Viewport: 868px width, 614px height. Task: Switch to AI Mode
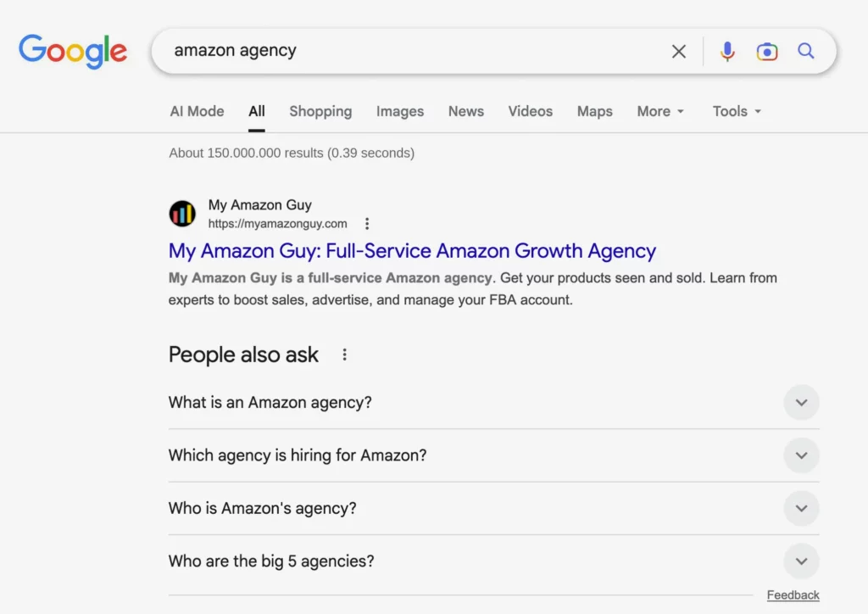pos(197,111)
